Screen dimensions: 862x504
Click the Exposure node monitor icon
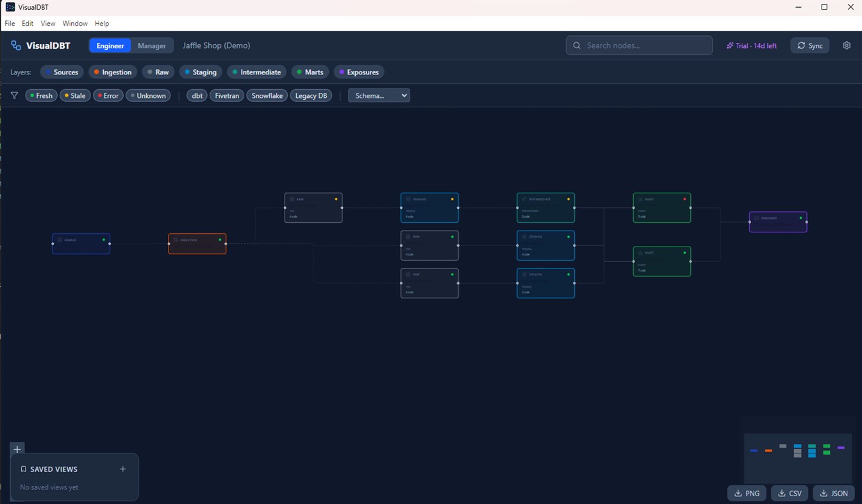[757, 218]
